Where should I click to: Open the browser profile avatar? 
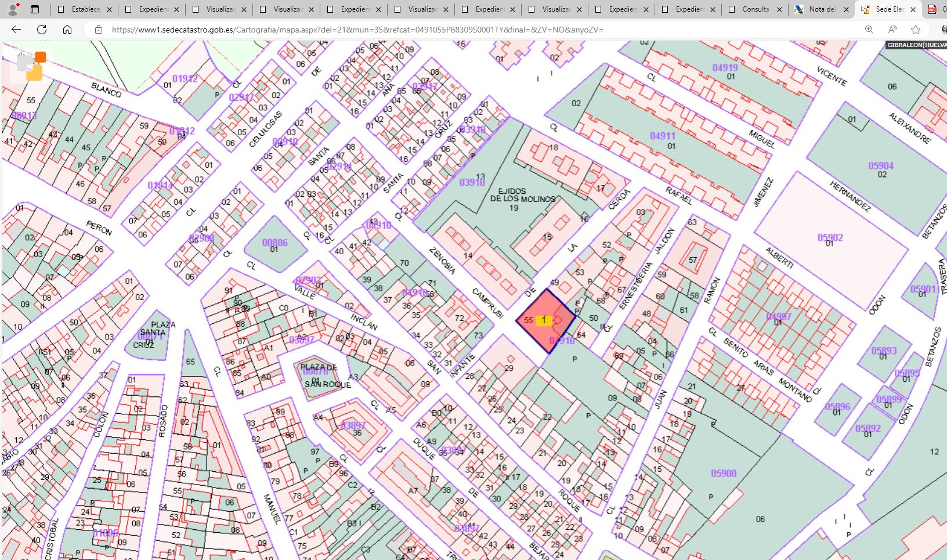[13, 9]
